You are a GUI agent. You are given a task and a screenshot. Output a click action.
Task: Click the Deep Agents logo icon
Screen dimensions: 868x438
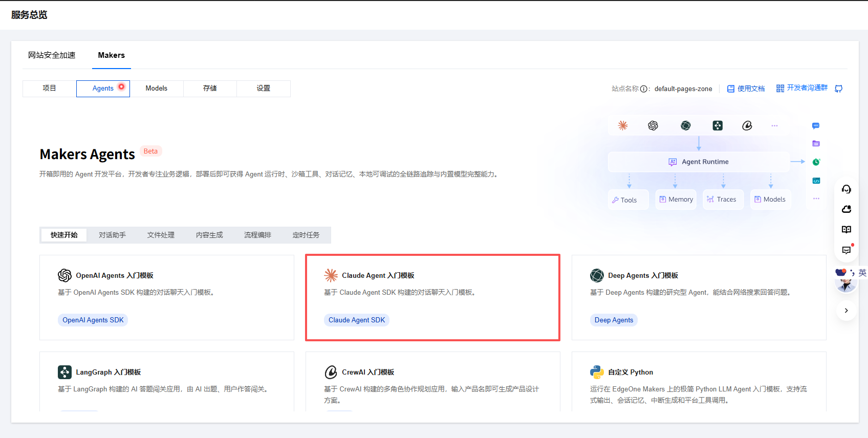(x=597, y=275)
